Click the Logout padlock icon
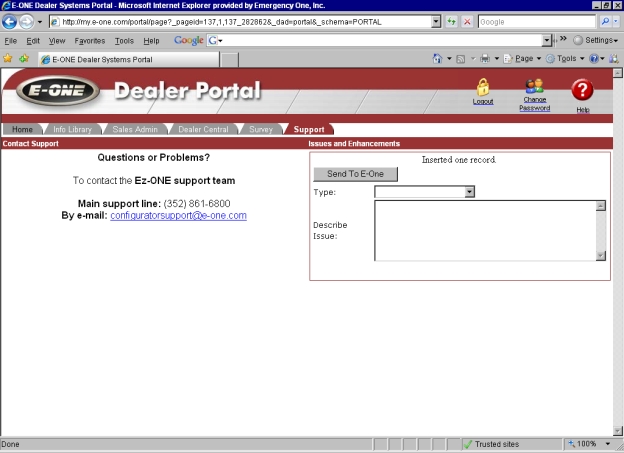Viewport: 624px width, 453px height. (483, 87)
